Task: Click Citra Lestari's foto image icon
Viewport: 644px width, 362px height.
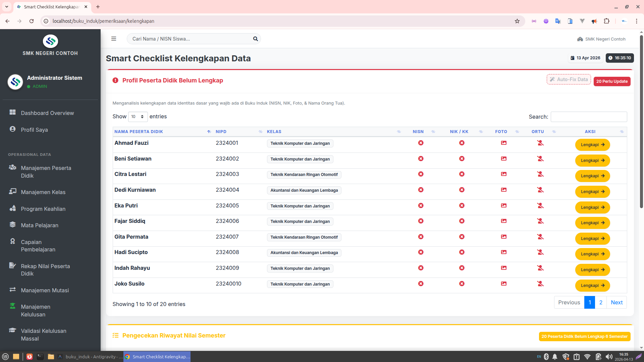Action: [503, 174]
